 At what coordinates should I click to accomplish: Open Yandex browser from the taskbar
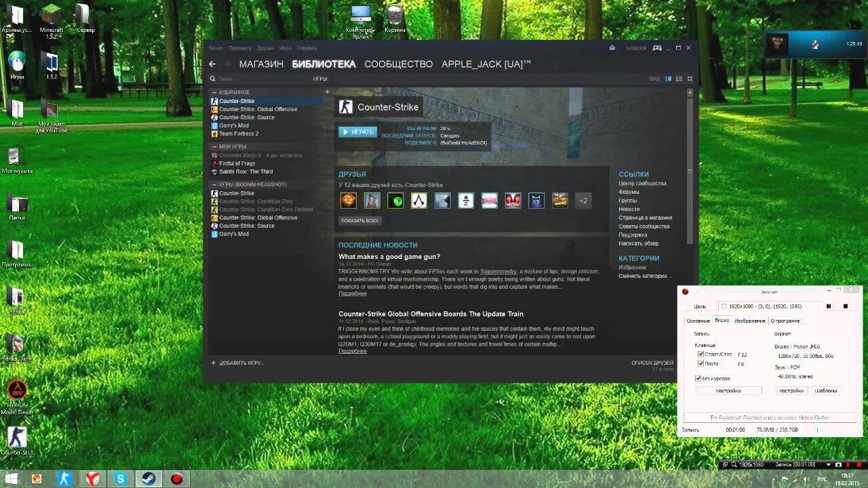click(92, 479)
